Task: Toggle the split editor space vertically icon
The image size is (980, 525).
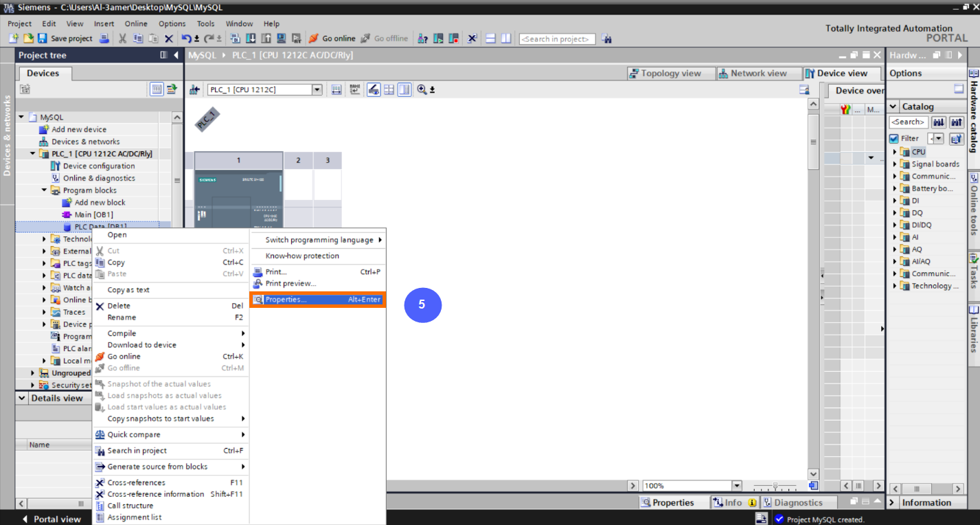Action: tap(506, 38)
